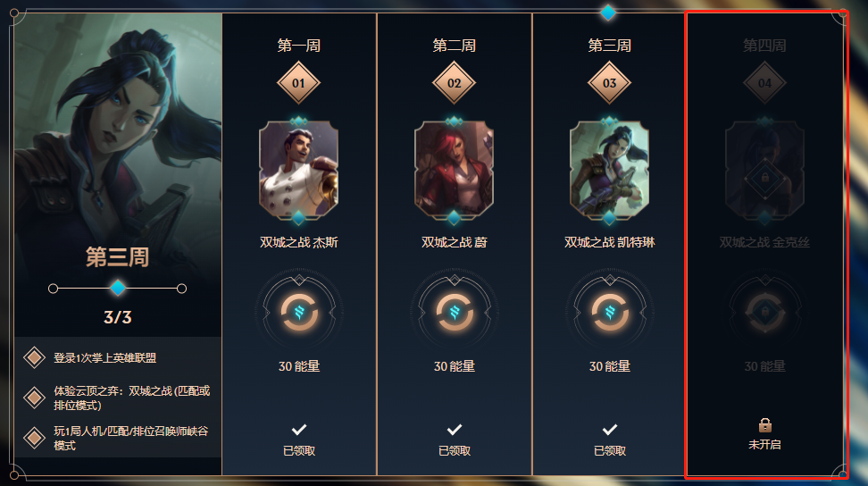Viewport: 868px width, 486px height.
Task: Click the energy icon in 第二周 column
Action: point(454,313)
